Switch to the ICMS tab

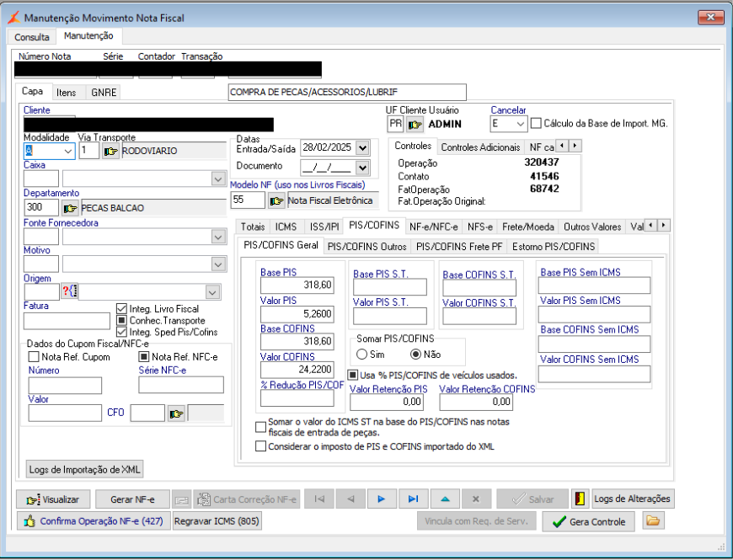pyautogui.click(x=286, y=227)
